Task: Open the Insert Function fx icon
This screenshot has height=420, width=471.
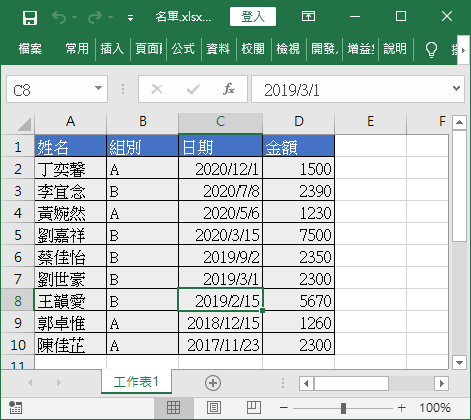Action: pyautogui.click(x=229, y=89)
